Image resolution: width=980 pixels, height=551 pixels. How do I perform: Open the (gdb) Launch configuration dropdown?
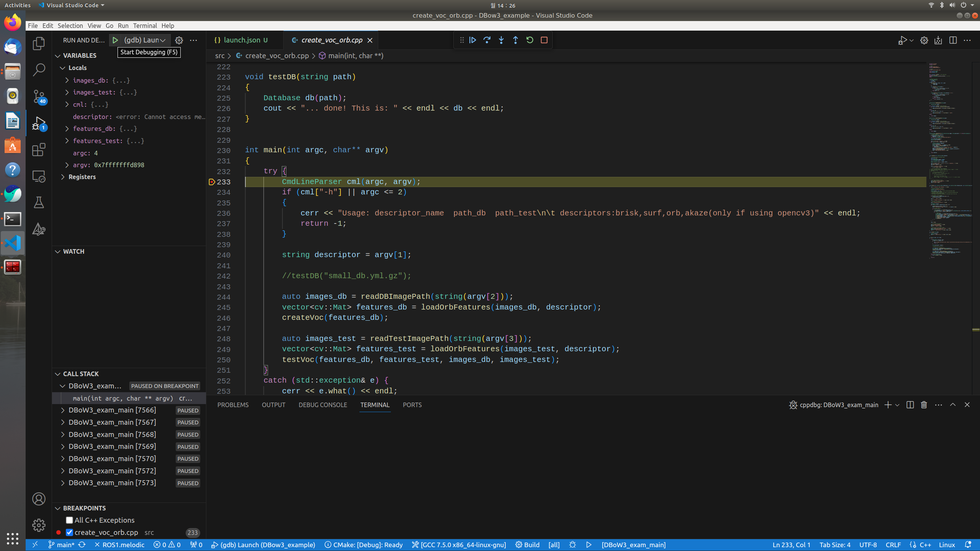(x=145, y=40)
